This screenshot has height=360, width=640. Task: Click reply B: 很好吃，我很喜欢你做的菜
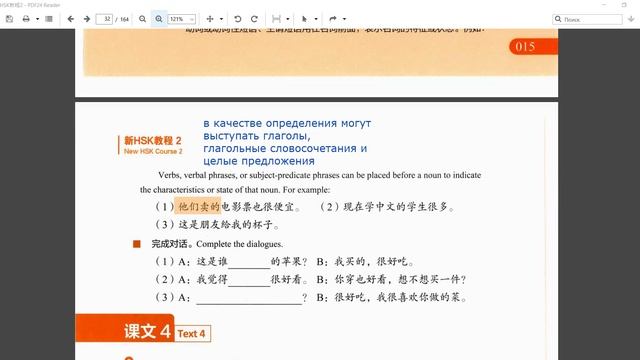(391, 297)
